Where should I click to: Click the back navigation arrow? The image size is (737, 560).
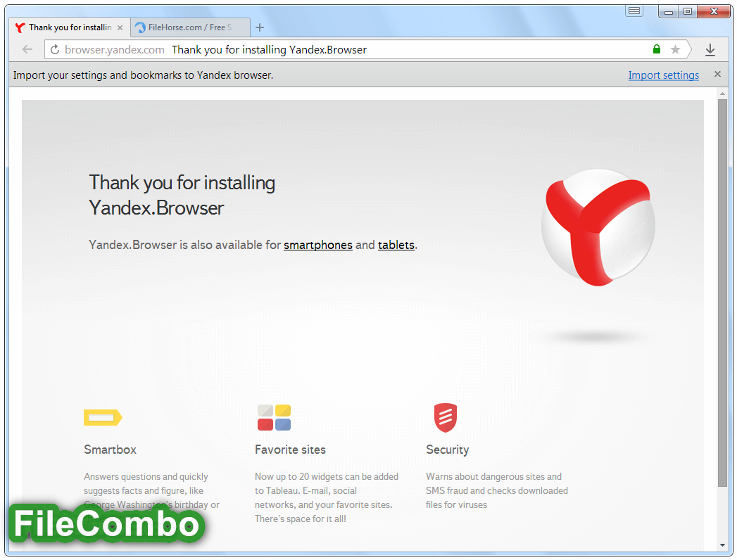coord(27,49)
